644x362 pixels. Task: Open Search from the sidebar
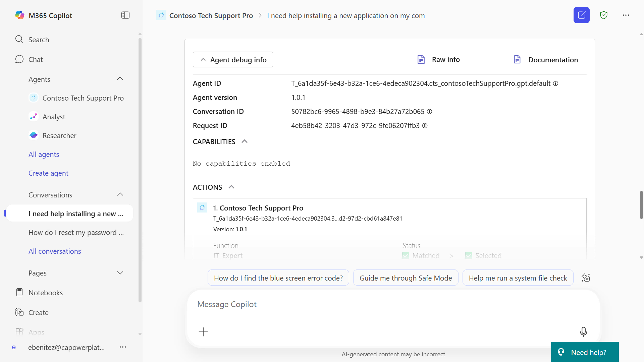coord(38,39)
